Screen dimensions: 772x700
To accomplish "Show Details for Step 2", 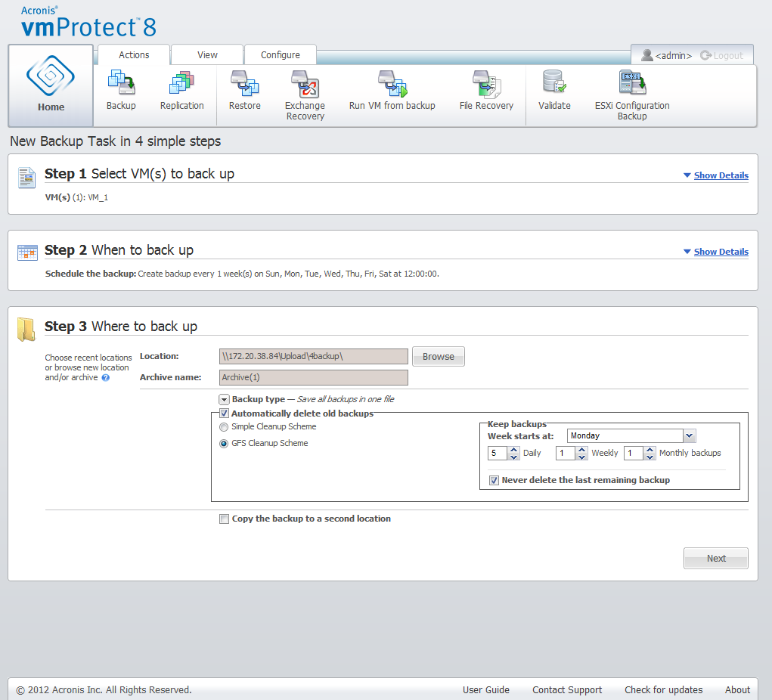I will pos(721,252).
